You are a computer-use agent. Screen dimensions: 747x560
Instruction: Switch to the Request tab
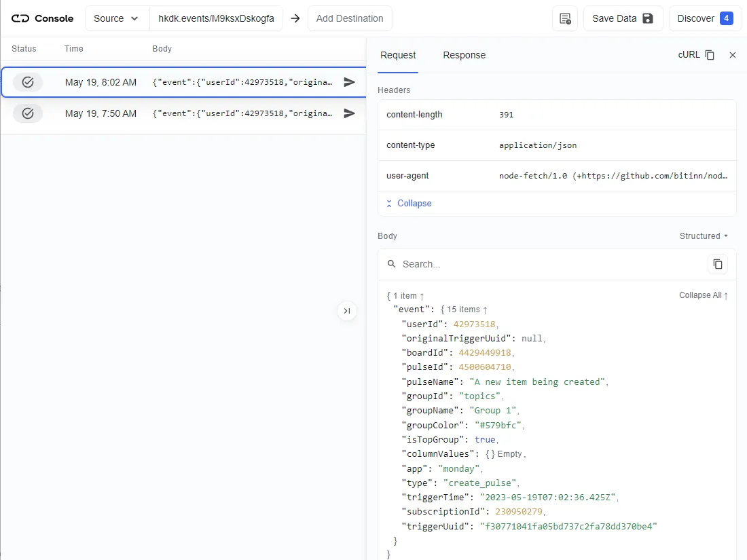tap(398, 55)
